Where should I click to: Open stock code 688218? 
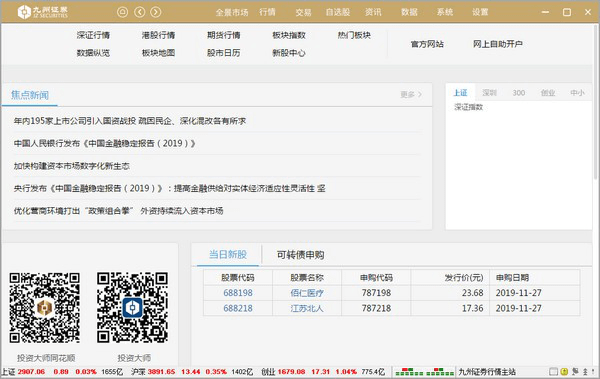click(238, 308)
